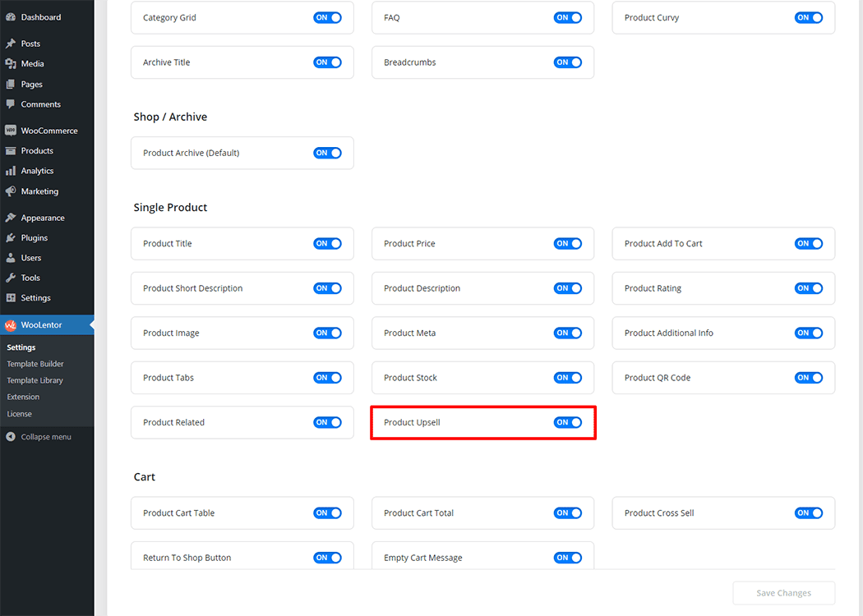Viewport: 863px width, 616px height.
Task: Disable the Product Upsell module
Action: pos(568,422)
